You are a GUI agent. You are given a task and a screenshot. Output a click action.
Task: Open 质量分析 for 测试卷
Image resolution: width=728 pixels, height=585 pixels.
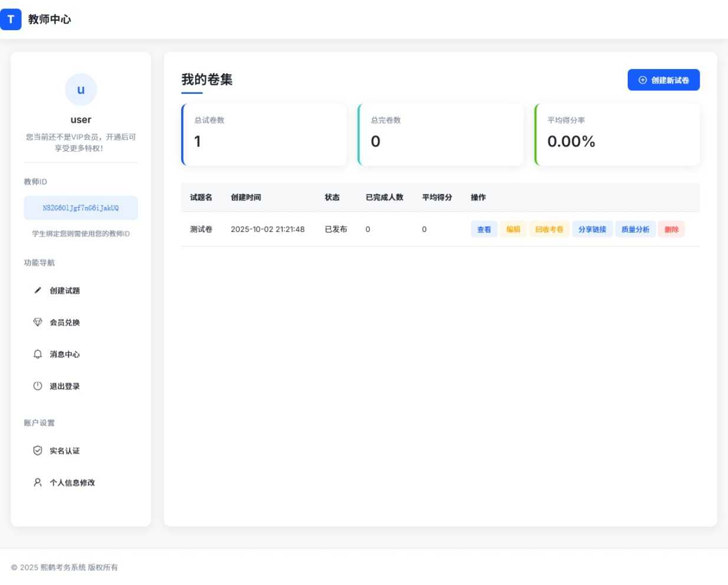click(635, 229)
